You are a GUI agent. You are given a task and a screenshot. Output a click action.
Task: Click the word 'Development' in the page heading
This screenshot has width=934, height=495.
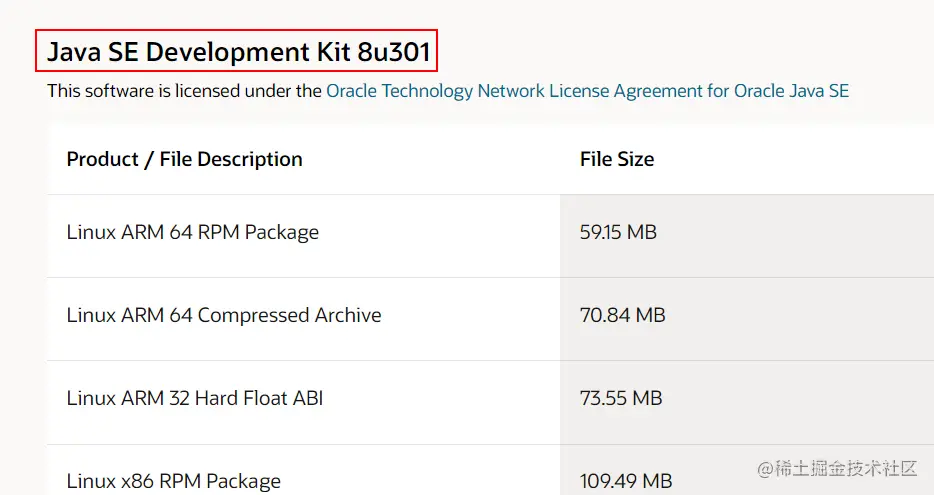(228, 52)
